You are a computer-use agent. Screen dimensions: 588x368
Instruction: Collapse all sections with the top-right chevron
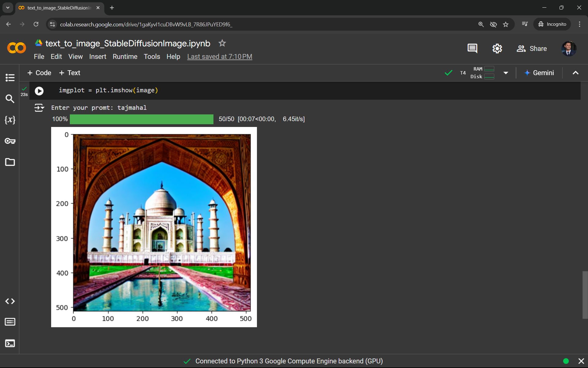click(x=575, y=73)
